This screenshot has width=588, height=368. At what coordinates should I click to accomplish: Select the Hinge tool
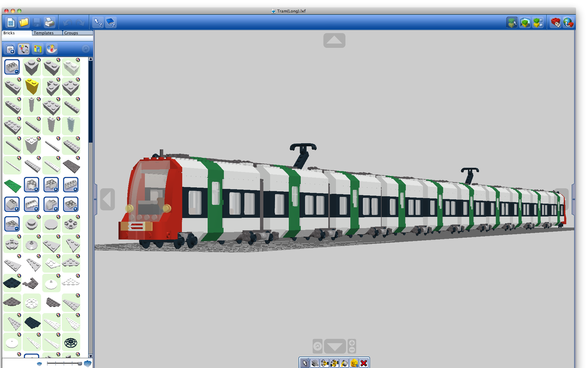click(325, 363)
